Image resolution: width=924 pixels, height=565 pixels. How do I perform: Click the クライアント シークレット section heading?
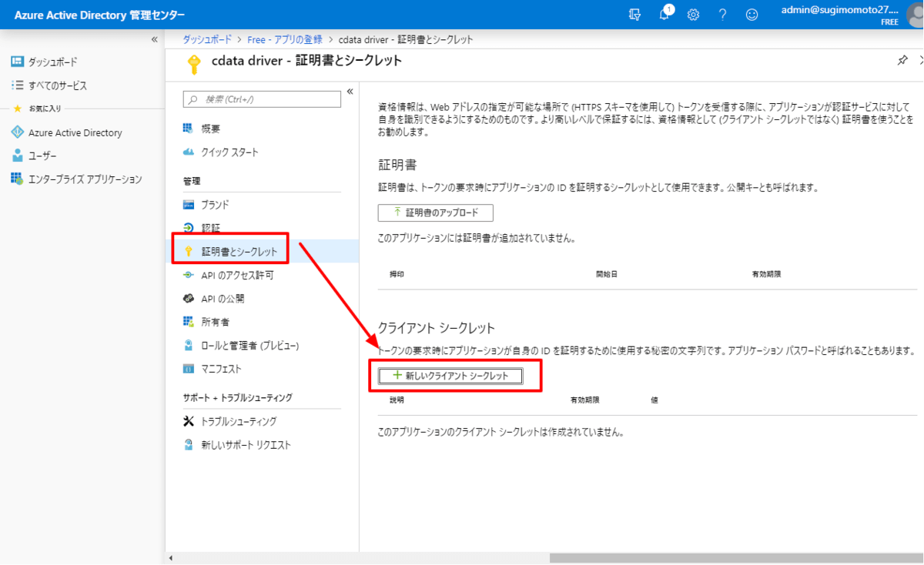437,329
